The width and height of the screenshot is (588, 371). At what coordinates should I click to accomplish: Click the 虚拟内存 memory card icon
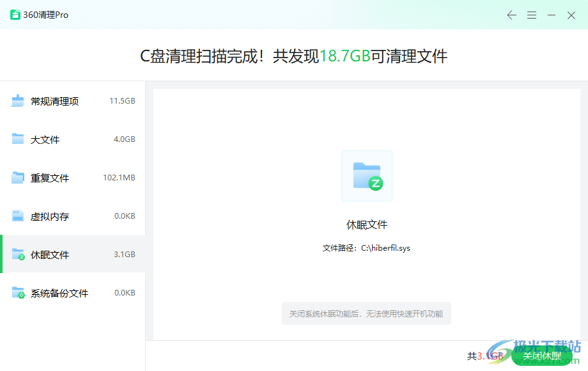tap(17, 216)
